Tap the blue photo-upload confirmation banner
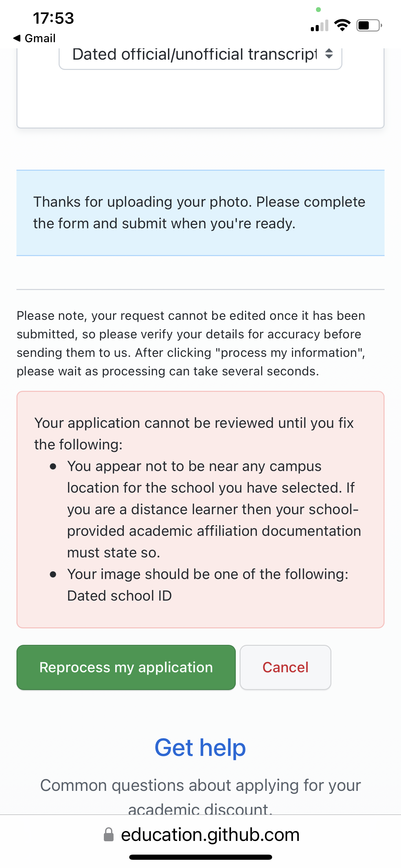Viewport: 401px width, 868px height. (x=200, y=213)
